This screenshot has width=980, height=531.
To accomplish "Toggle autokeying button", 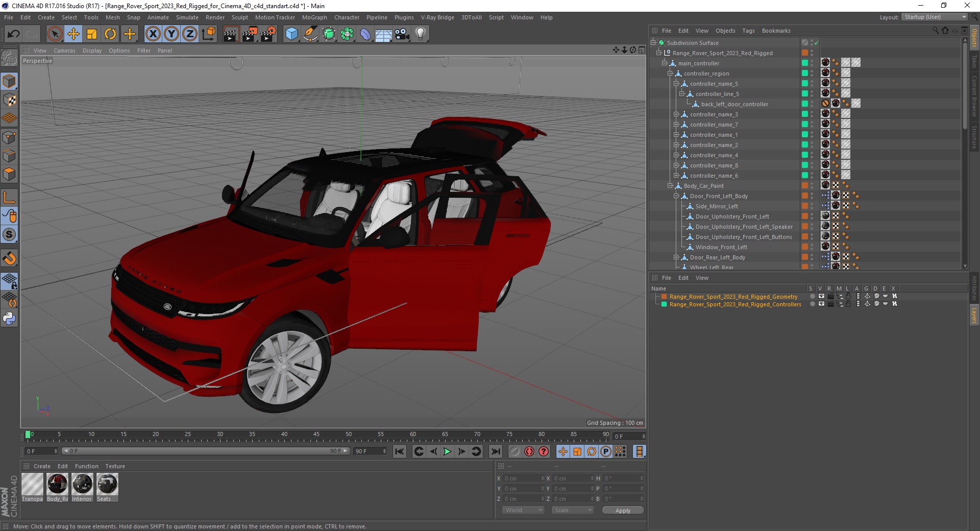I will tap(529, 451).
